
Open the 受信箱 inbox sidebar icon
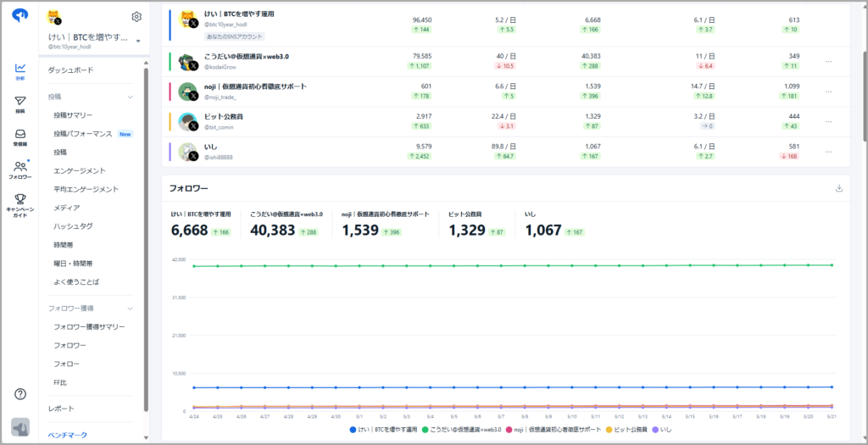[20, 137]
